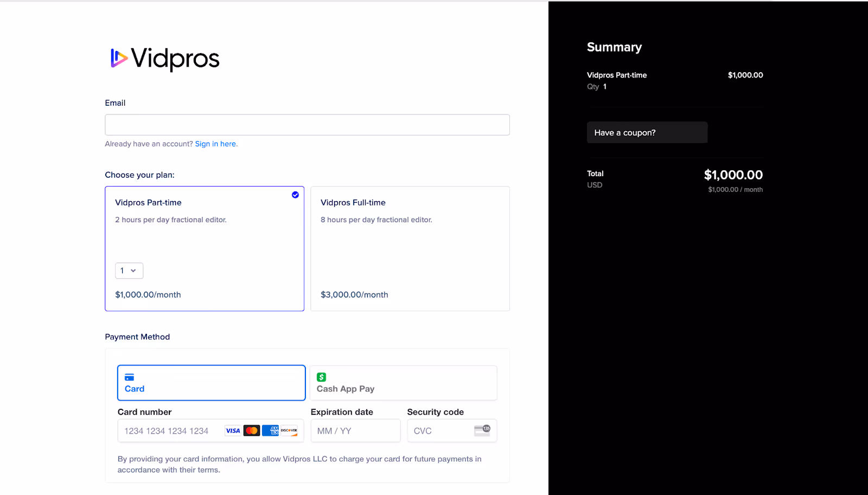Click the green Cash App icon

(321, 377)
